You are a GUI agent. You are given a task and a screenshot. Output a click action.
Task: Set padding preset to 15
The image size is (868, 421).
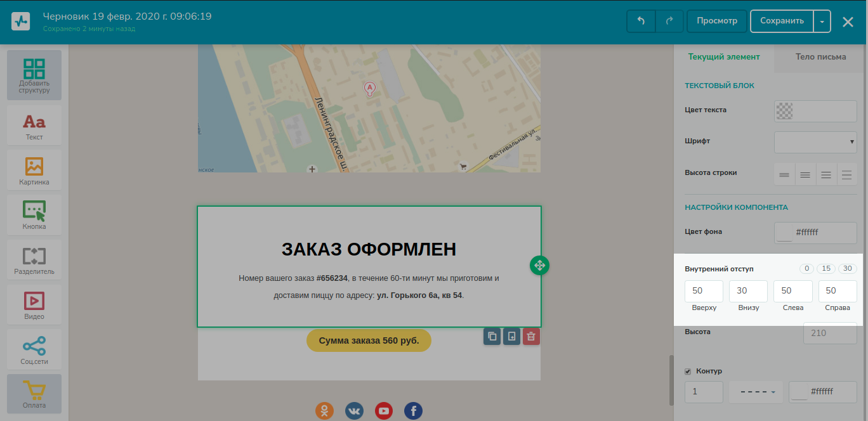click(826, 269)
